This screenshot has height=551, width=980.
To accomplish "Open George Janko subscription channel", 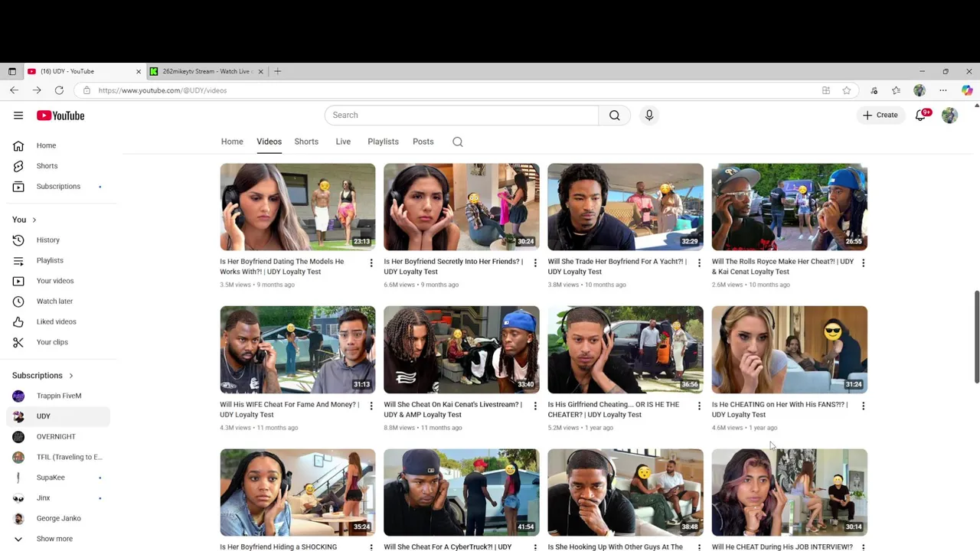I will point(58,518).
